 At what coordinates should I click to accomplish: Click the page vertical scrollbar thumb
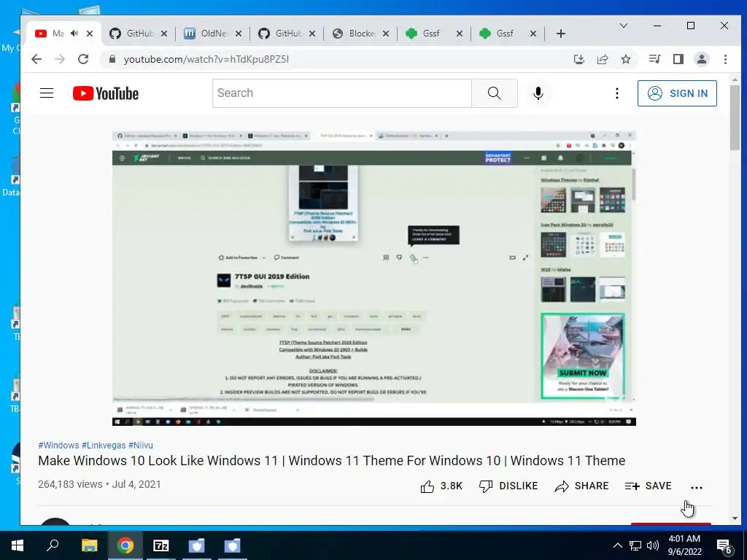pos(735,118)
